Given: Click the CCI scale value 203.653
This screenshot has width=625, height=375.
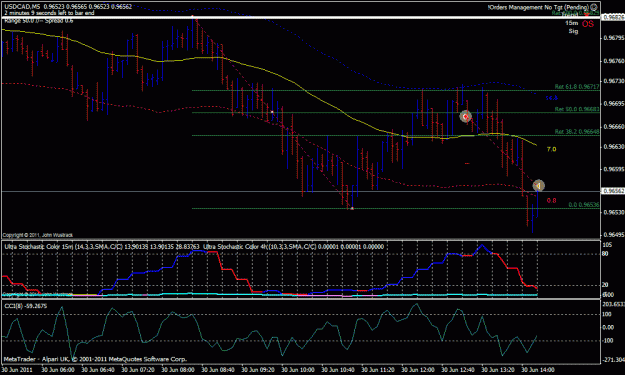Looking at the screenshot, I should pyautogui.click(x=613, y=304).
